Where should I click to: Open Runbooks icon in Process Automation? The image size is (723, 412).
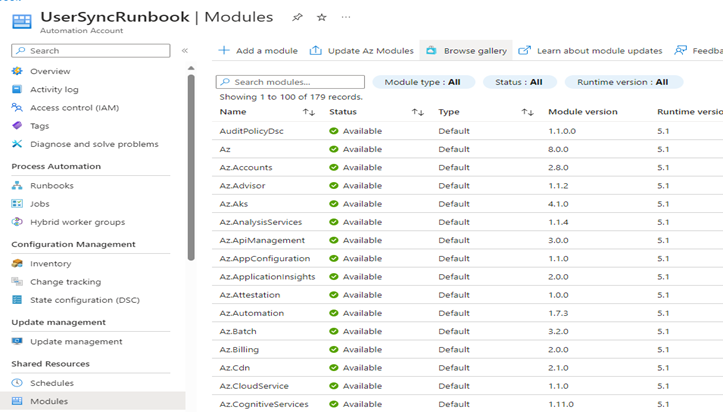coord(17,185)
